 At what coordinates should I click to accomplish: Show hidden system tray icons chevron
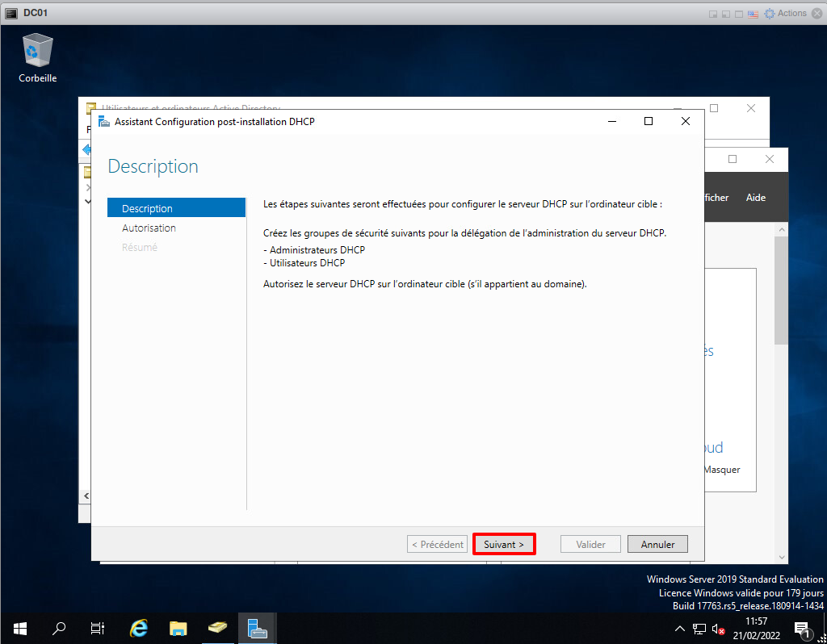point(680,629)
